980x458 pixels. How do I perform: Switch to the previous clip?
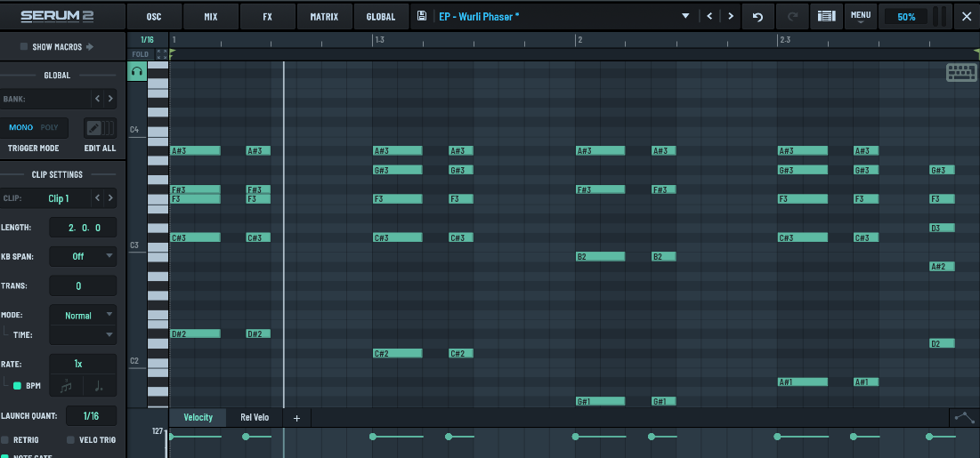click(97, 198)
